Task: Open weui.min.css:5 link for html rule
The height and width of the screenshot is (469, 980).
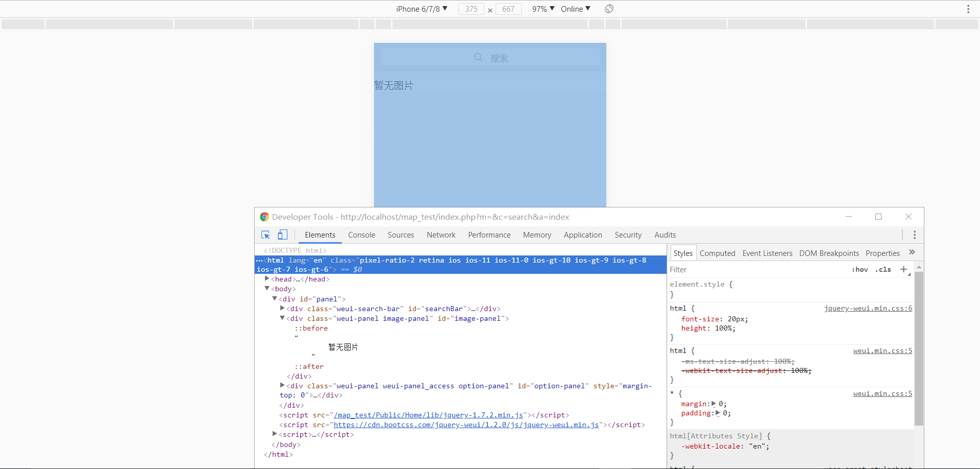Action: tap(883, 350)
